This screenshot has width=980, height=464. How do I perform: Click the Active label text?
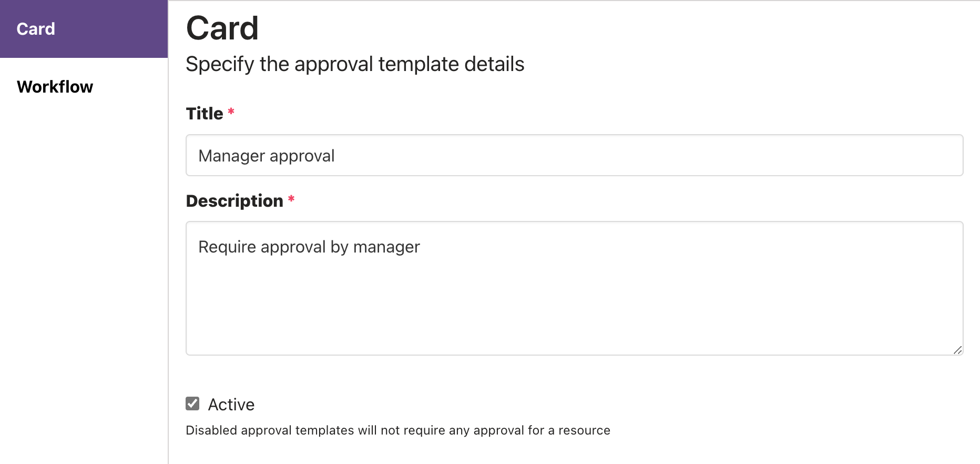click(x=231, y=404)
